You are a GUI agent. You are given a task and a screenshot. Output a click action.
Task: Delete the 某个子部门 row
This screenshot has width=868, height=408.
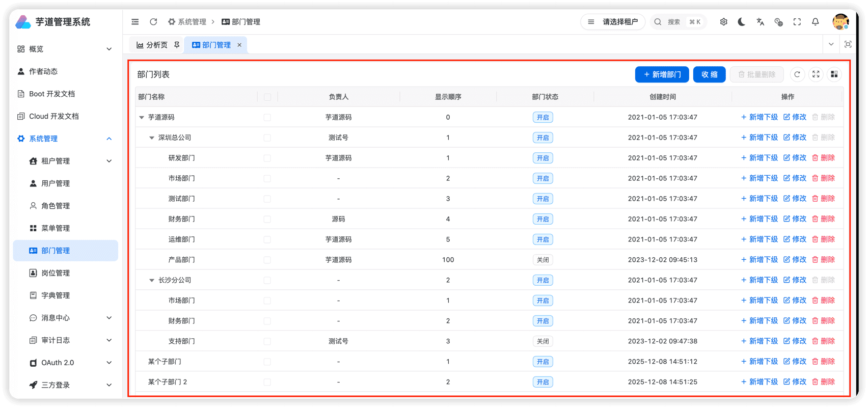[x=823, y=362]
